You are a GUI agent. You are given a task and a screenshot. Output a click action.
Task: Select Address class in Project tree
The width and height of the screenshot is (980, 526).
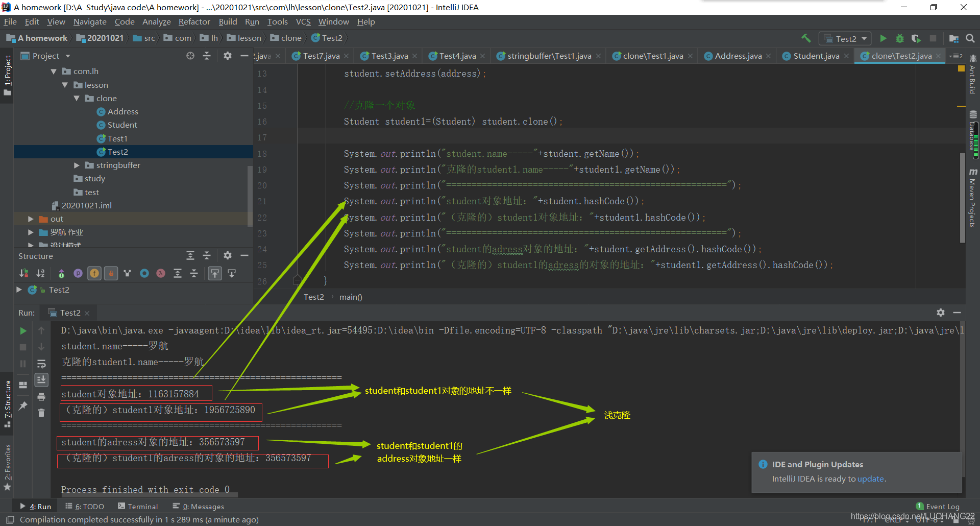(x=122, y=111)
